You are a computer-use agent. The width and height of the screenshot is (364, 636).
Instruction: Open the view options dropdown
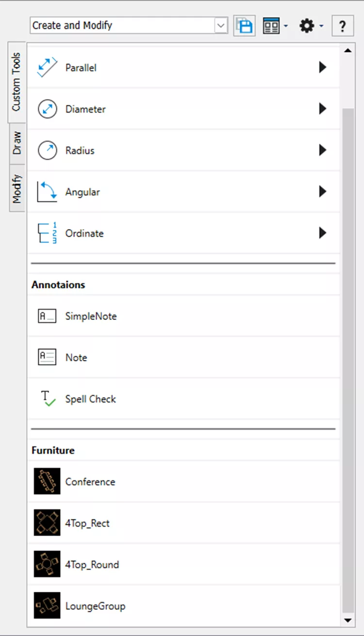275,26
